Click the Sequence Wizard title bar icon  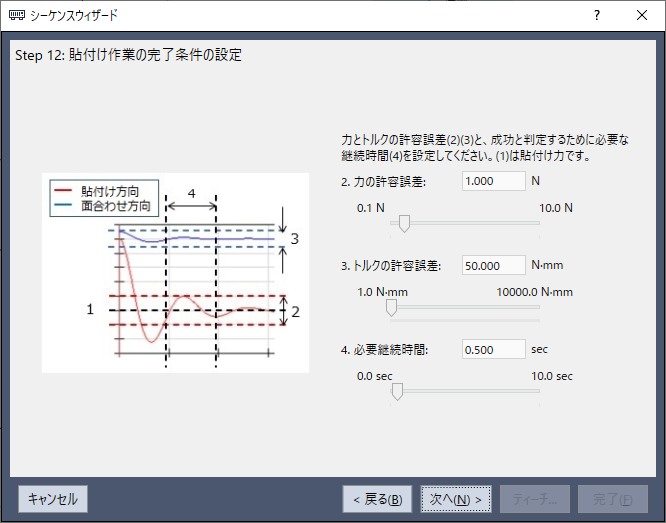click(x=18, y=15)
